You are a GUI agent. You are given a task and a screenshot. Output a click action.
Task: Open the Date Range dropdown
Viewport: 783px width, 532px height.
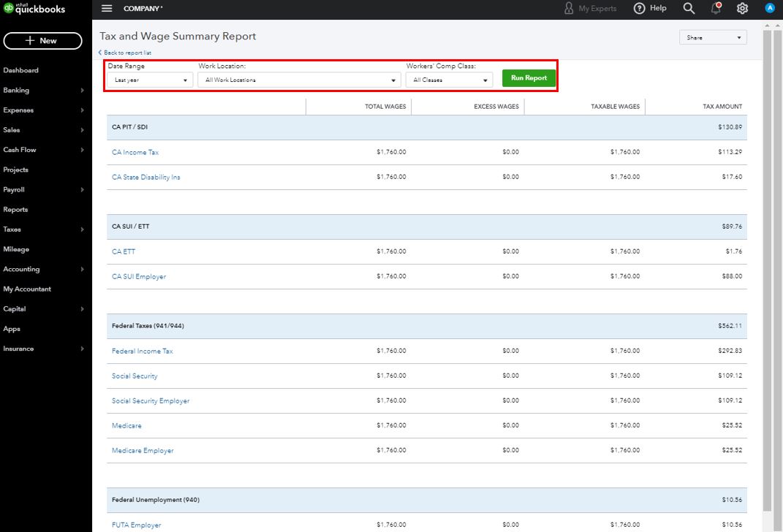click(x=150, y=80)
